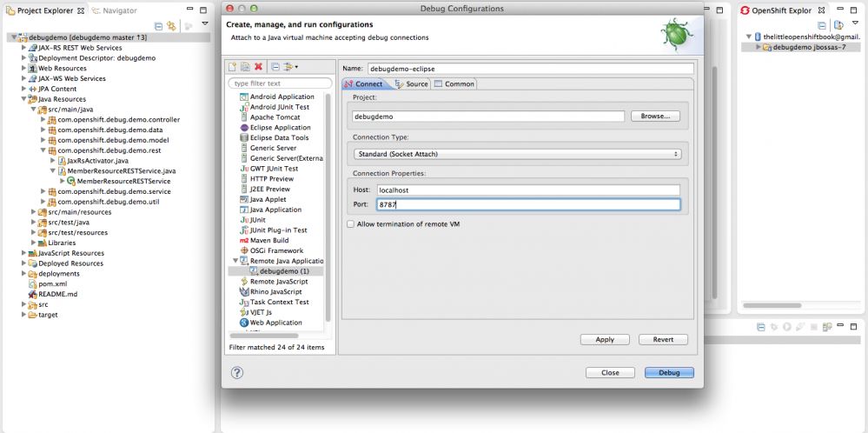Click the New launch configuration icon
Screen dimensions: 868x433
click(x=233, y=67)
